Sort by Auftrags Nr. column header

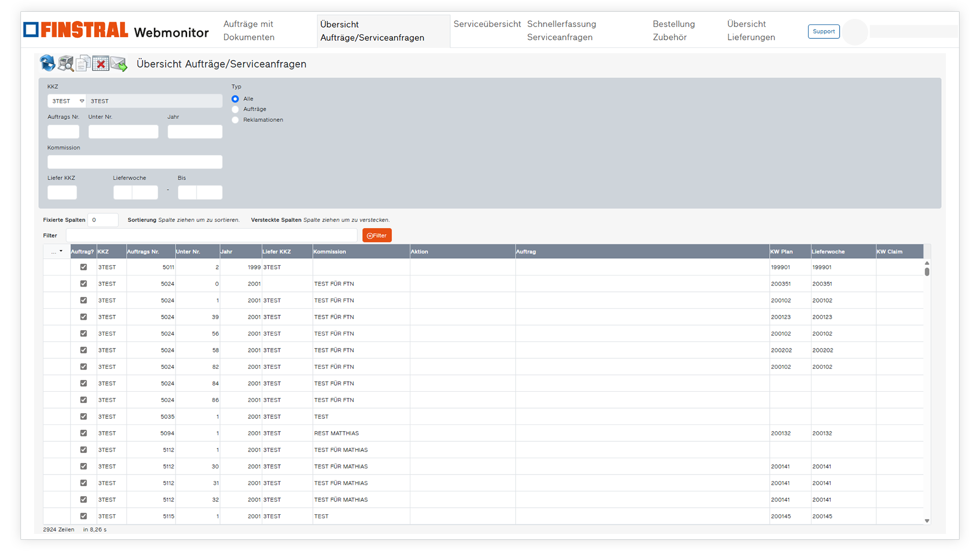151,252
